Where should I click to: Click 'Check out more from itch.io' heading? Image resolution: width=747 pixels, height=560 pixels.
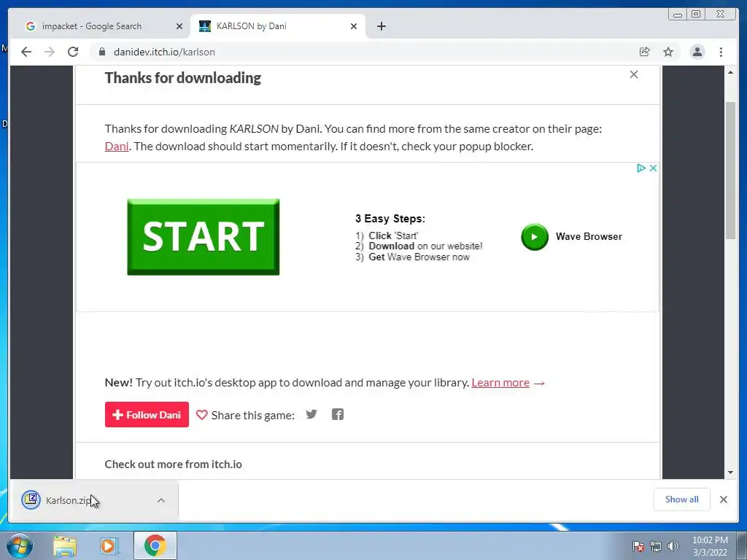click(174, 464)
